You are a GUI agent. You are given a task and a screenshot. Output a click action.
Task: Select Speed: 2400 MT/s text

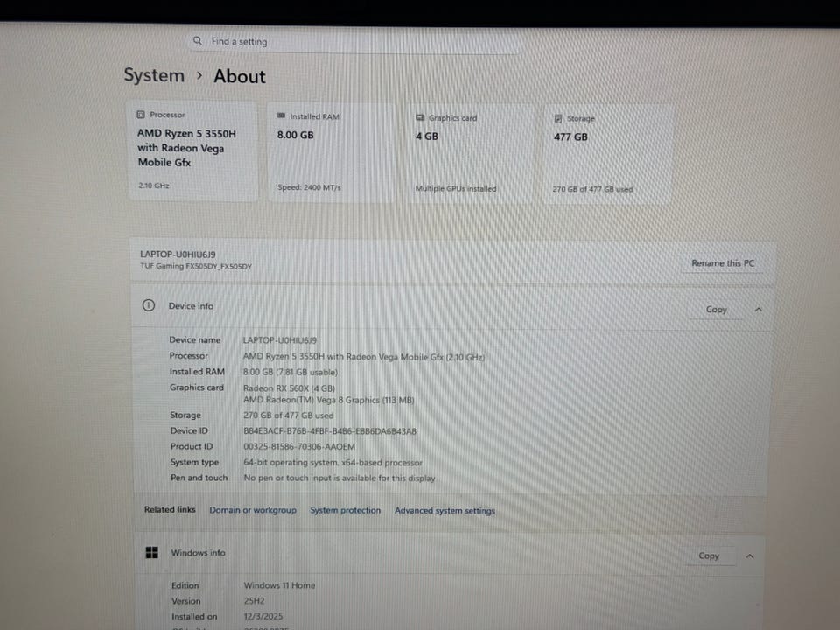point(309,187)
